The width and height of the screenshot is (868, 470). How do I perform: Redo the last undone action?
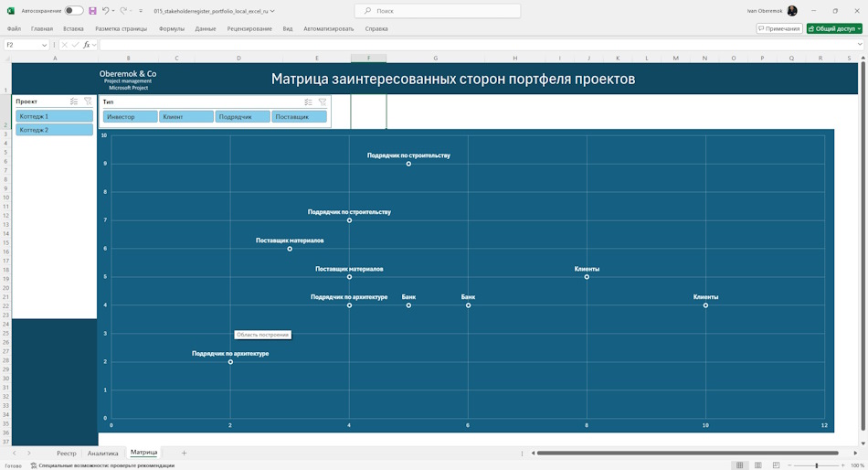(x=123, y=11)
